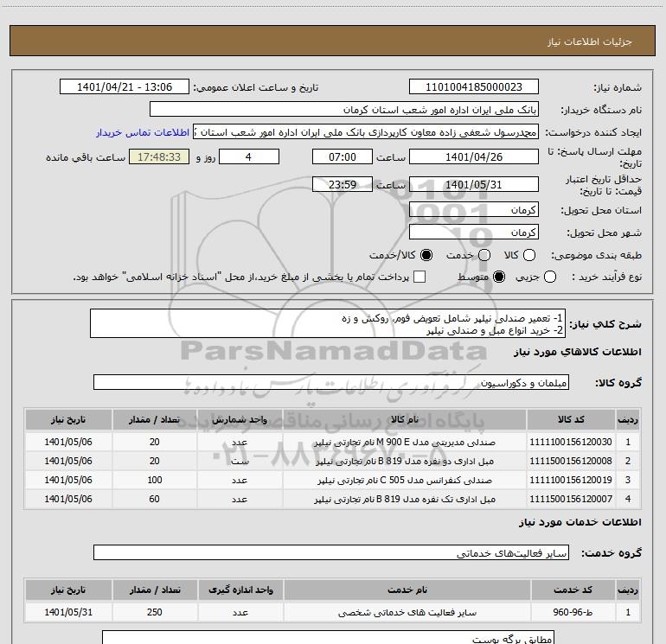Choose the متوسط purchase type radio
666x644 pixels.
coord(499,277)
